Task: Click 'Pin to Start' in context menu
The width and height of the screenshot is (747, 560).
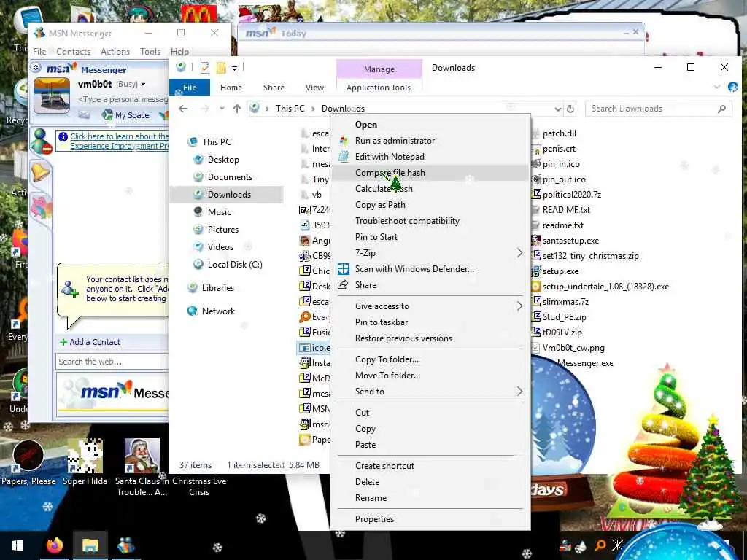Action: point(376,237)
